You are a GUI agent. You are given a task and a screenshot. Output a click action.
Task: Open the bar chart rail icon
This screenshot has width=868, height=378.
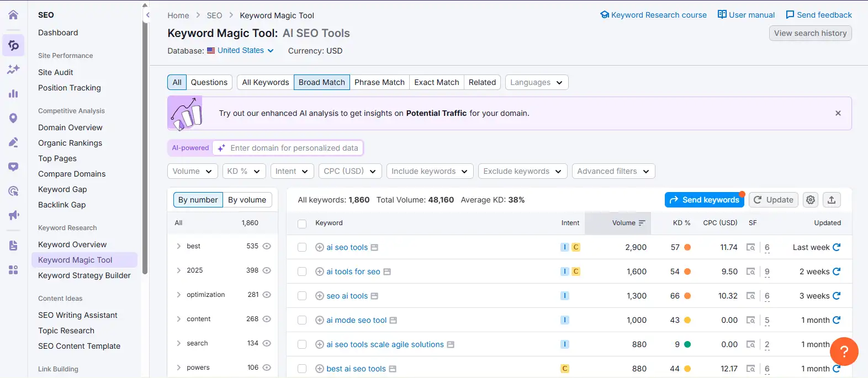13,94
